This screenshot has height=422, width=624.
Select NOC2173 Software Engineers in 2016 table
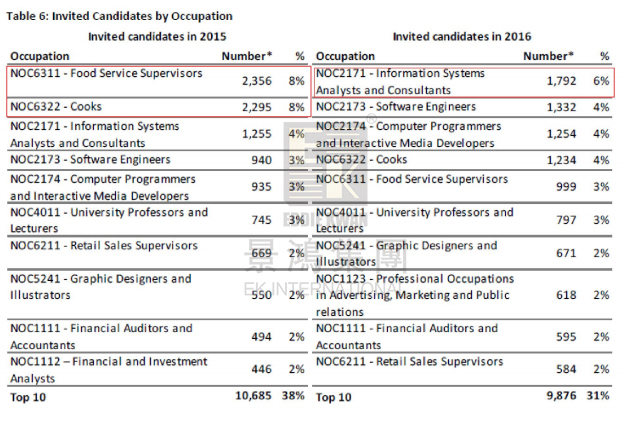[x=396, y=107]
